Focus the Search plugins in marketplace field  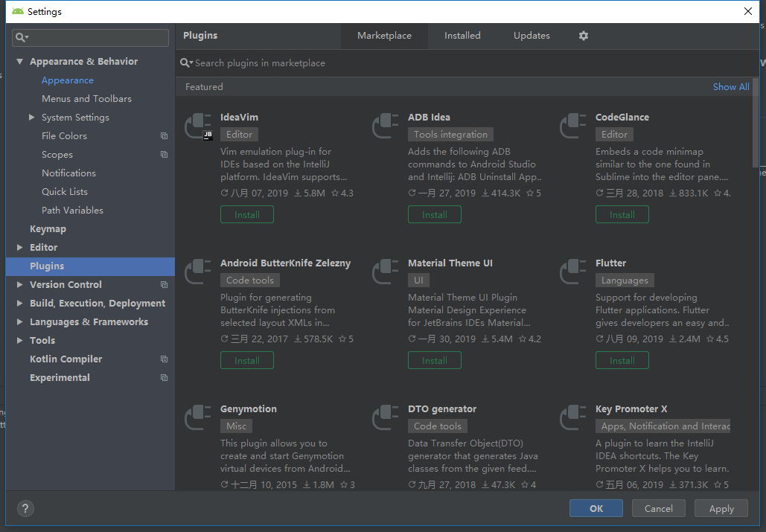pyautogui.click(x=467, y=63)
